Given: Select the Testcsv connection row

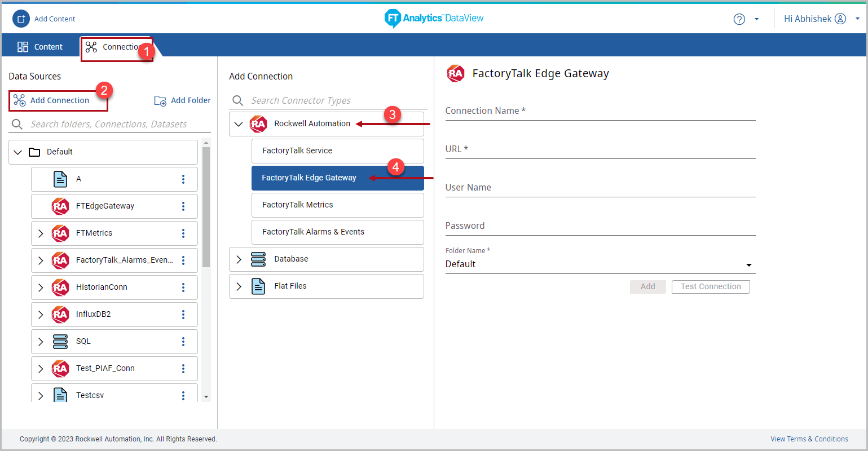Looking at the screenshot, I should pyautogui.click(x=114, y=393).
